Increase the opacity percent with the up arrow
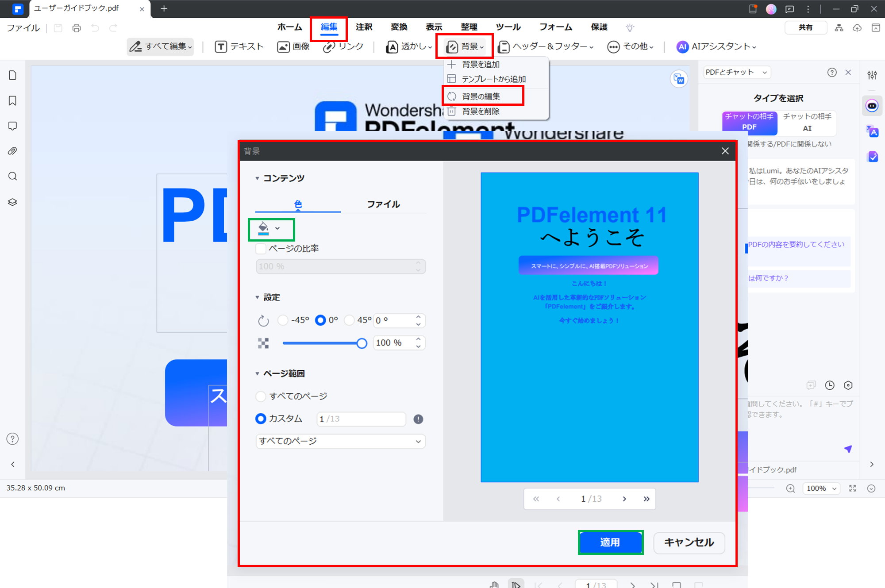The height and width of the screenshot is (588, 885). coord(418,339)
